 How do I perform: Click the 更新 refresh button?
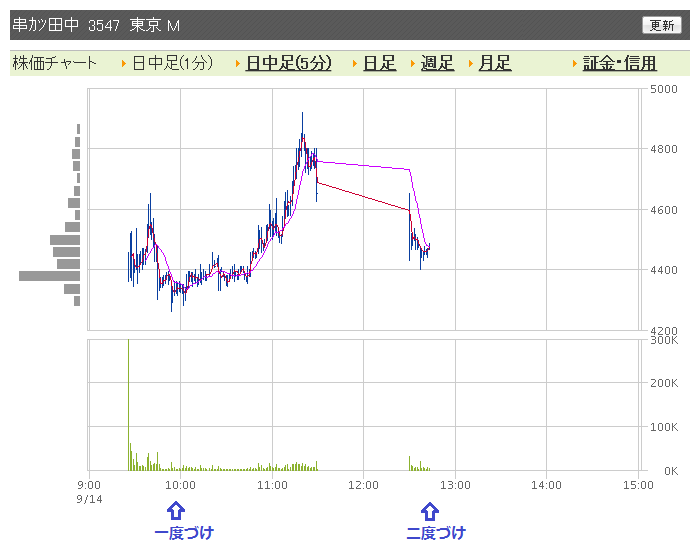click(662, 25)
